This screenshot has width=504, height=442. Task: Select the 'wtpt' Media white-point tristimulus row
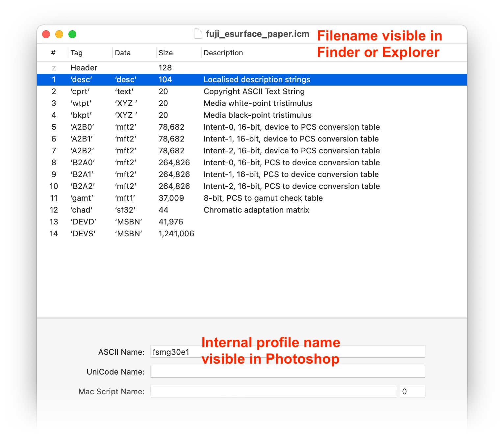252,103
